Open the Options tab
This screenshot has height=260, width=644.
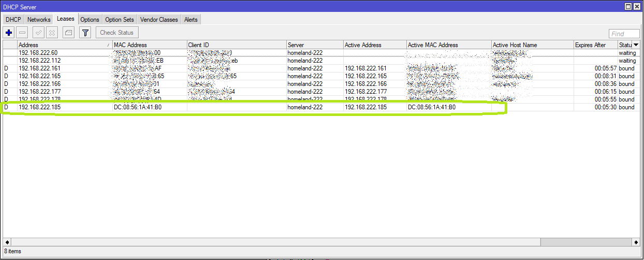pos(90,20)
